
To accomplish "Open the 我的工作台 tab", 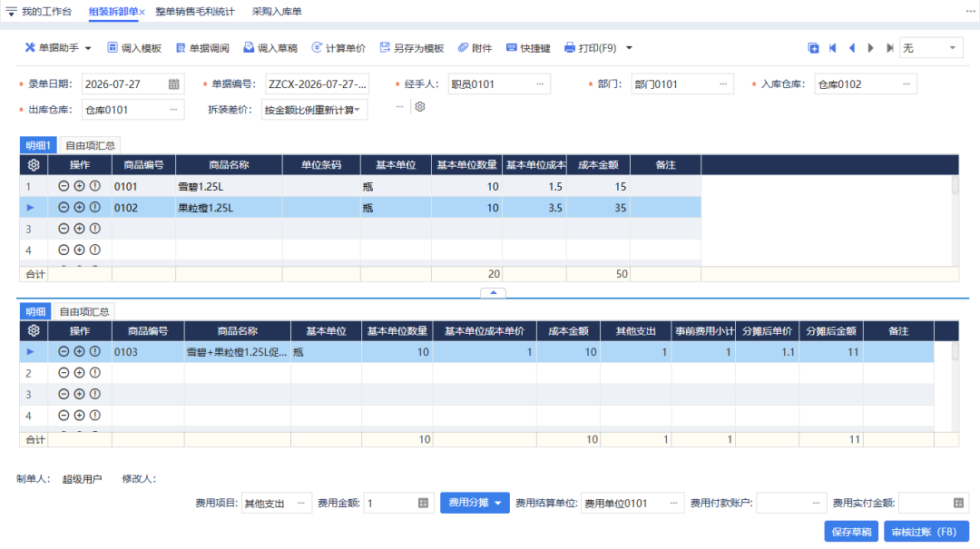I will (46, 11).
